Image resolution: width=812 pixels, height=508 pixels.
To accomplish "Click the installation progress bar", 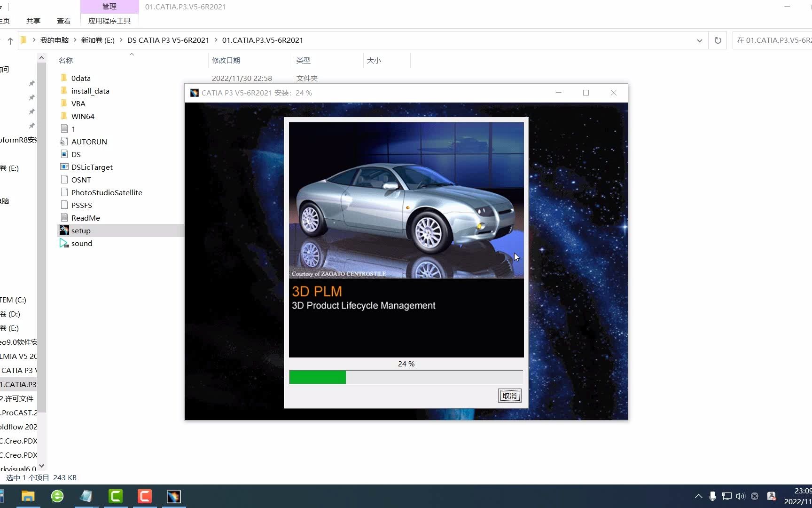I will 406,377.
